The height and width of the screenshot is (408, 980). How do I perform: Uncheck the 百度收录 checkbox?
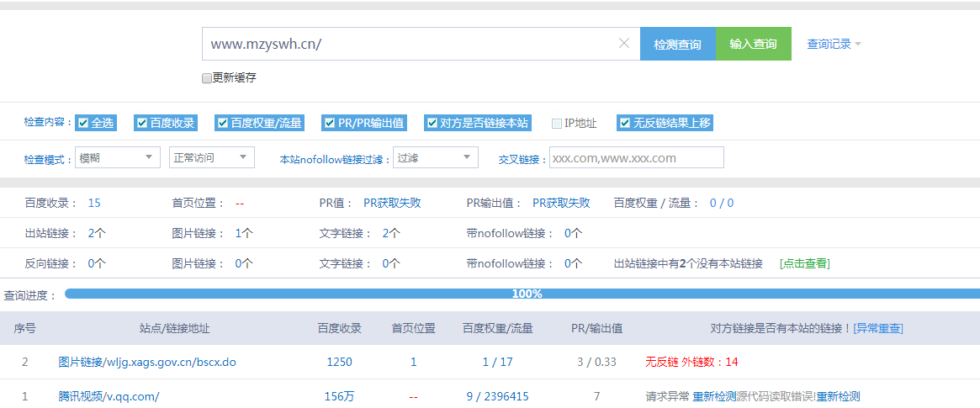[x=142, y=123]
